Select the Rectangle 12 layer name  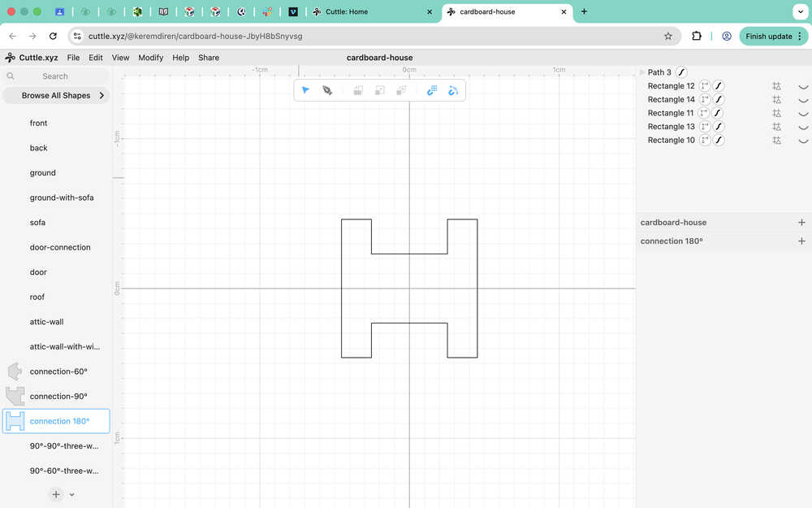click(x=672, y=85)
